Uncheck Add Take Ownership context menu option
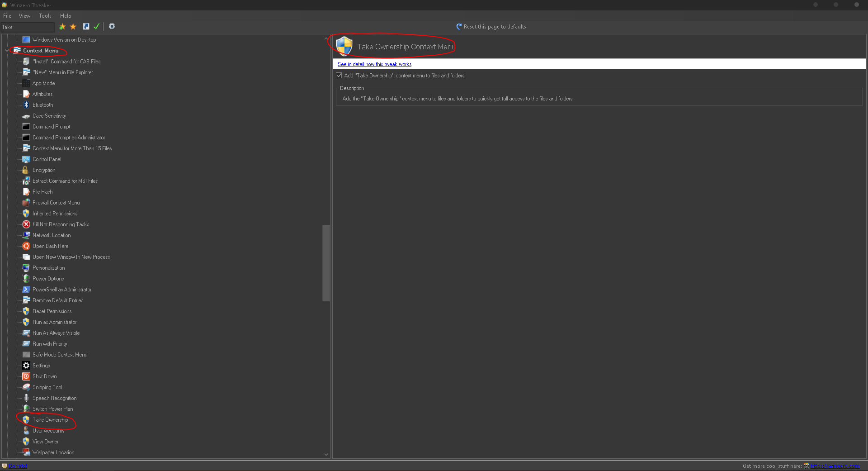The height and width of the screenshot is (471, 868). [339, 75]
